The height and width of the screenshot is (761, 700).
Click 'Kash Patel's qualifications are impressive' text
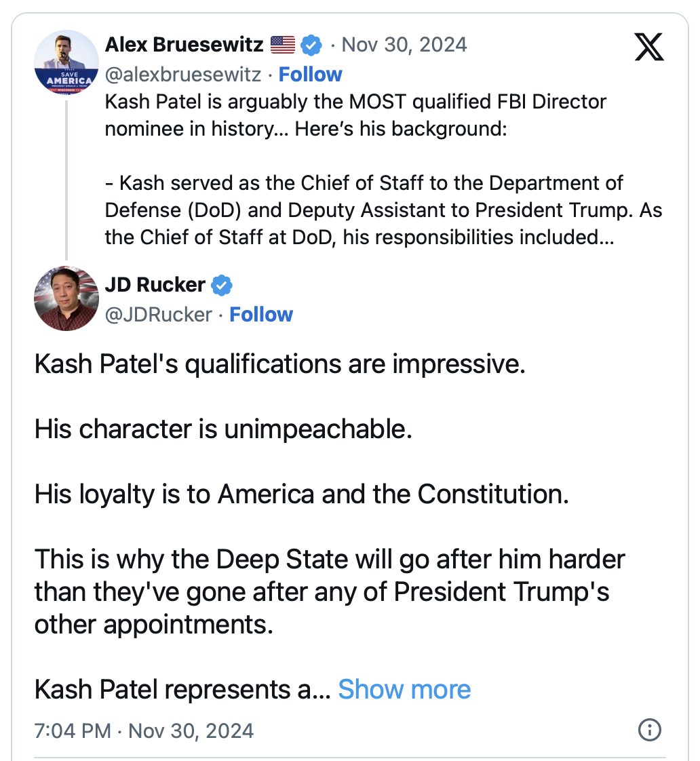pos(279,364)
